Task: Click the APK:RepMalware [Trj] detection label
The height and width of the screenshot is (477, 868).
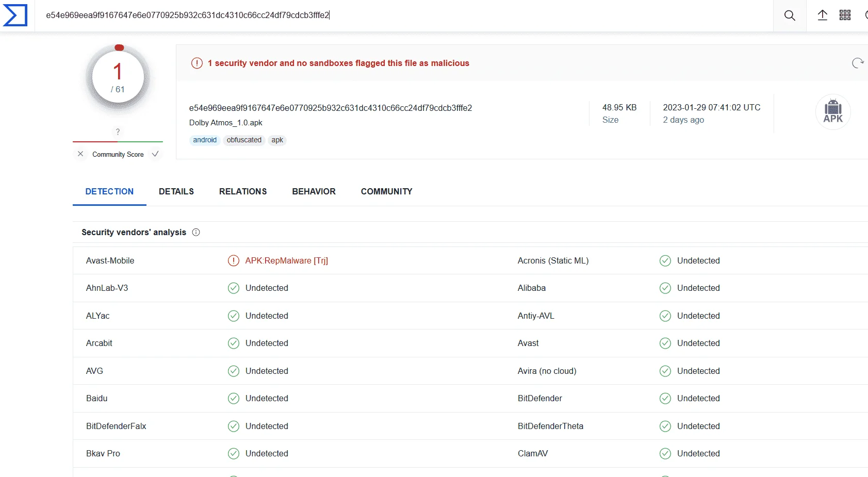Action: [x=287, y=260]
